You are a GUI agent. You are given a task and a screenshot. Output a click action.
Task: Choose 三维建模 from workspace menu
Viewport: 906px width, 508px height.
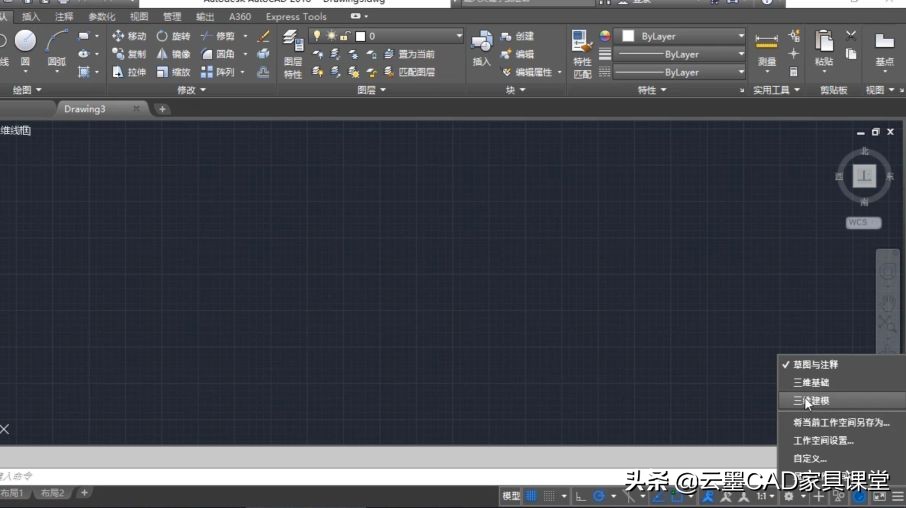tap(811, 401)
